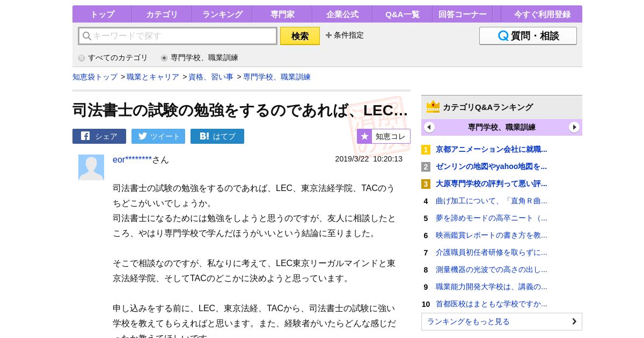Open eor******** user profile link

click(133, 159)
